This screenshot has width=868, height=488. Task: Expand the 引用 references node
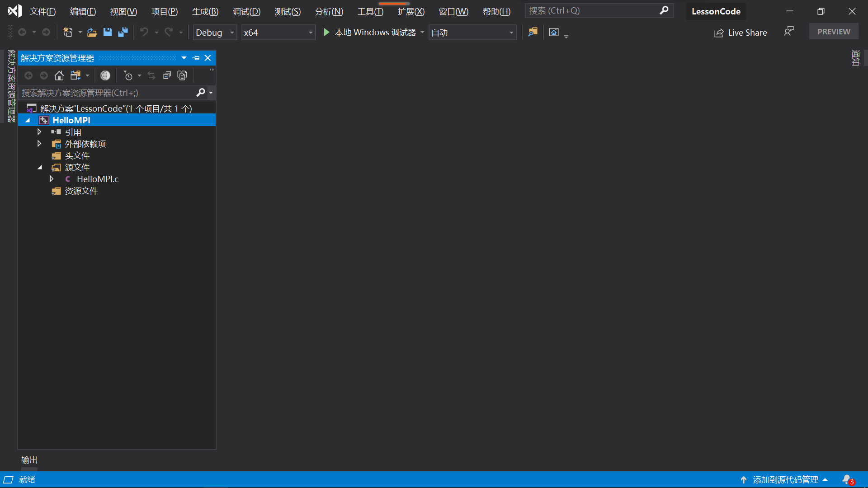[39, 132]
